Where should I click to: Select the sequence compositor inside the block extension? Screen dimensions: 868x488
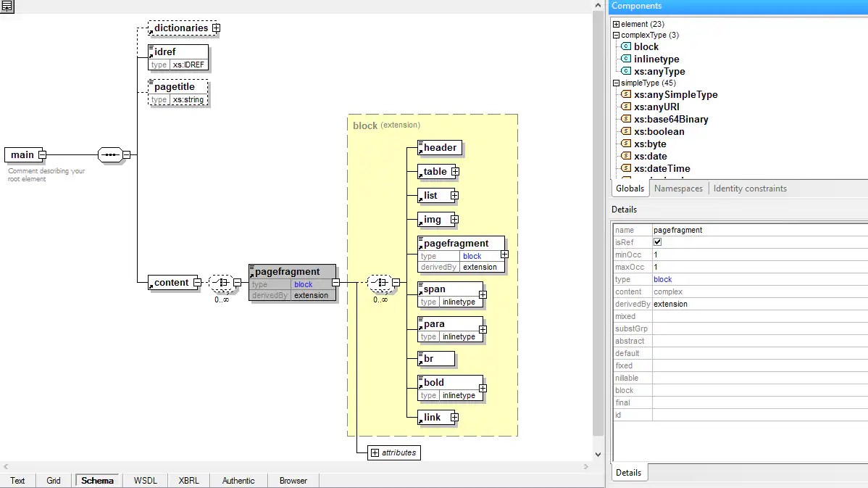[x=380, y=283]
